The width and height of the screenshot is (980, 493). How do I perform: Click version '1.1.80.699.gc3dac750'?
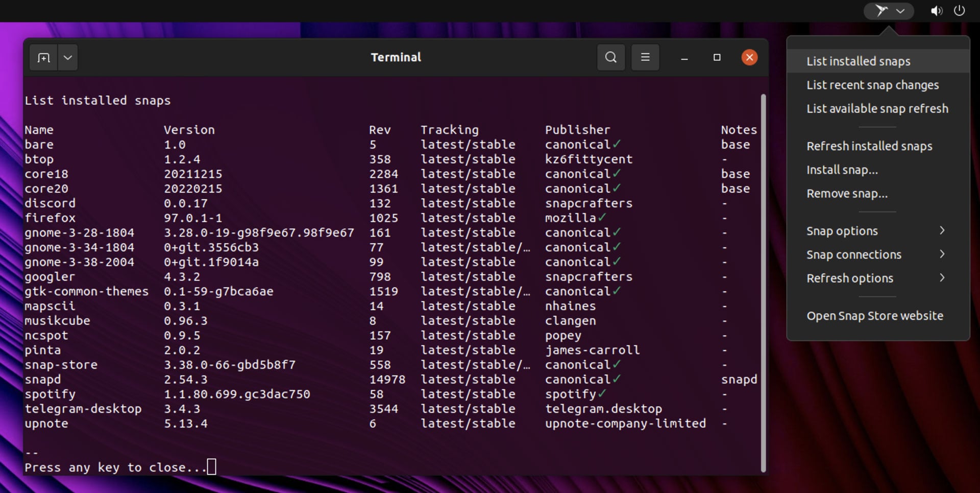click(x=237, y=394)
